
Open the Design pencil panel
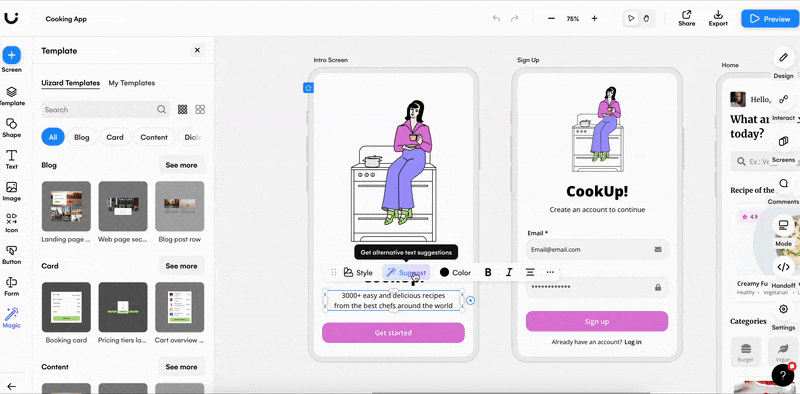tap(783, 58)
